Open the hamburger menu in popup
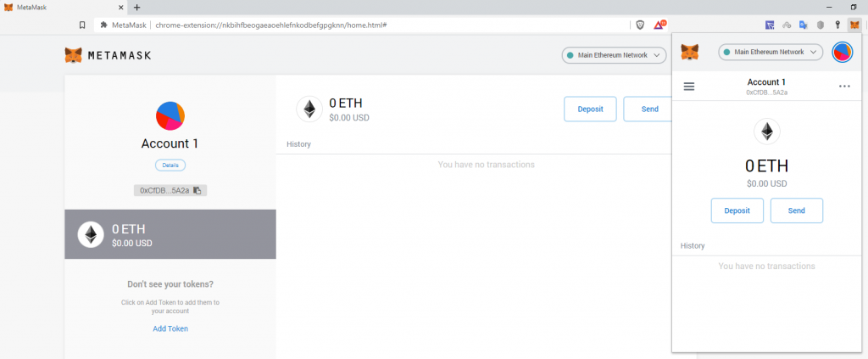 [x=689, y=87]
